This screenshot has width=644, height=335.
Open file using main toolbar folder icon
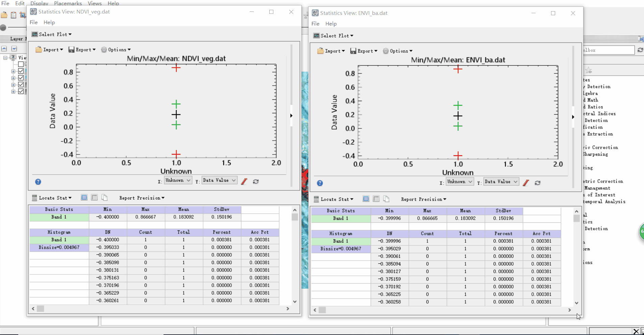pyautogui.click(x=4, y=15)
